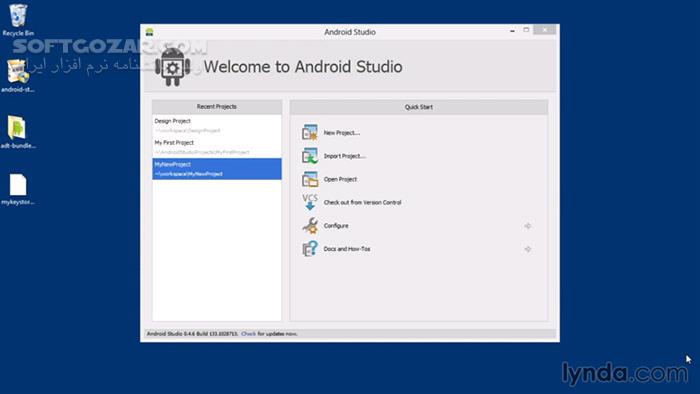Click the Import Project icon

(310, 156)
